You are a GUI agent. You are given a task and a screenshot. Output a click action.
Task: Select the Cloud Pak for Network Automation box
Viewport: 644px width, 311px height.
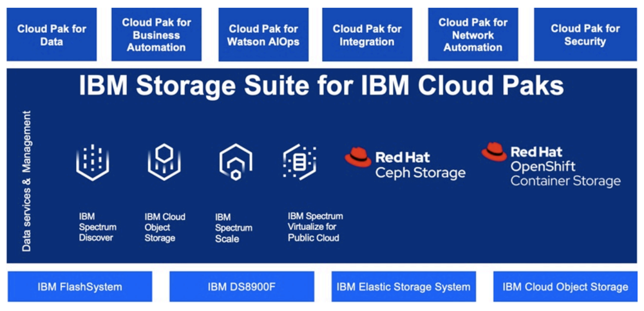(x=473, y=35)
